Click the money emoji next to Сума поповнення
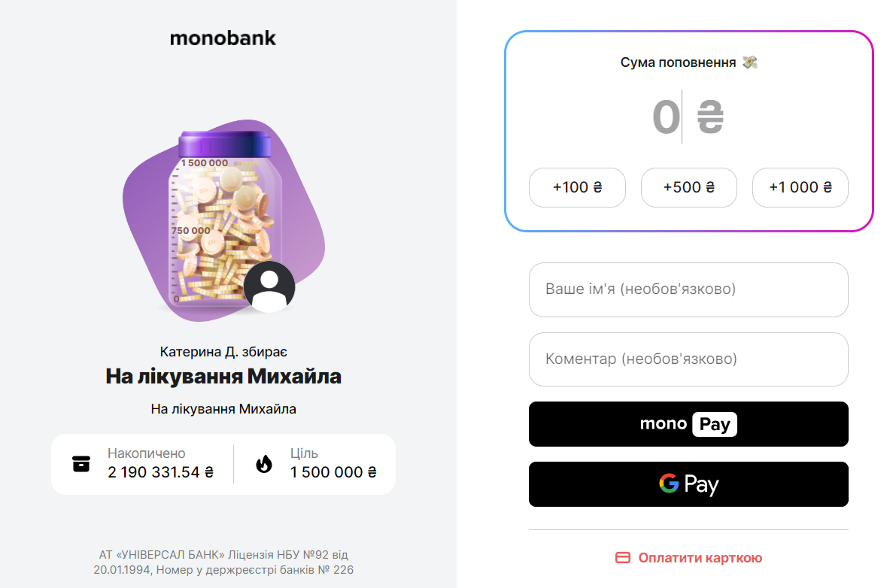The height and width of the screenshot is (588, 896). click(749, 62)
